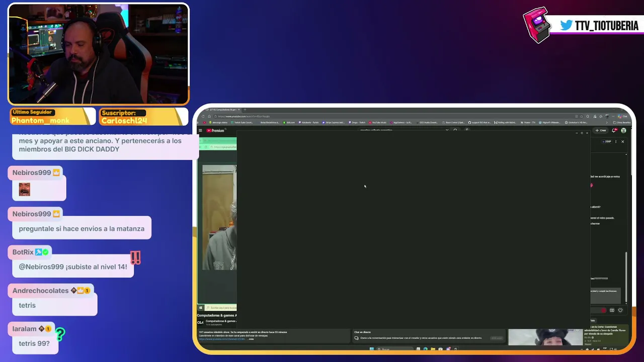Click the Computadoras & games channel name
The image size is (644, 362).
[x=221, y=321]
